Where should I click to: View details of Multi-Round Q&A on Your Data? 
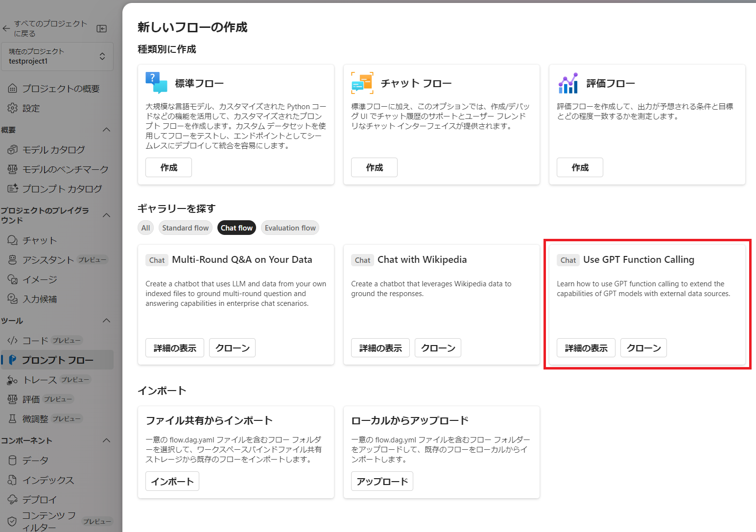click(x=175, y=348)
